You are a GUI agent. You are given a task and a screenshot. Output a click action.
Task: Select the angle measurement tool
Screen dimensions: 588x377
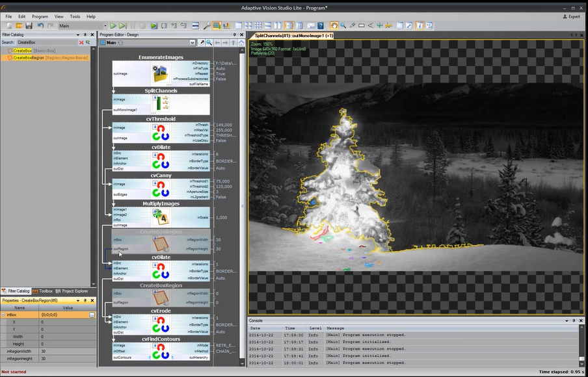click(x=371, y=26)
